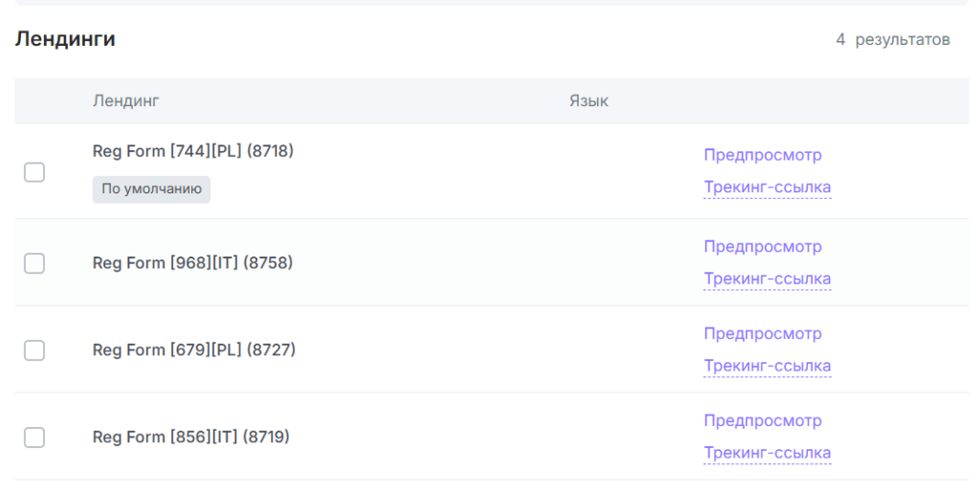Enable the checkbox for Reg Form [856][IT]
The image size is (980, 492).
click(34, 437)
